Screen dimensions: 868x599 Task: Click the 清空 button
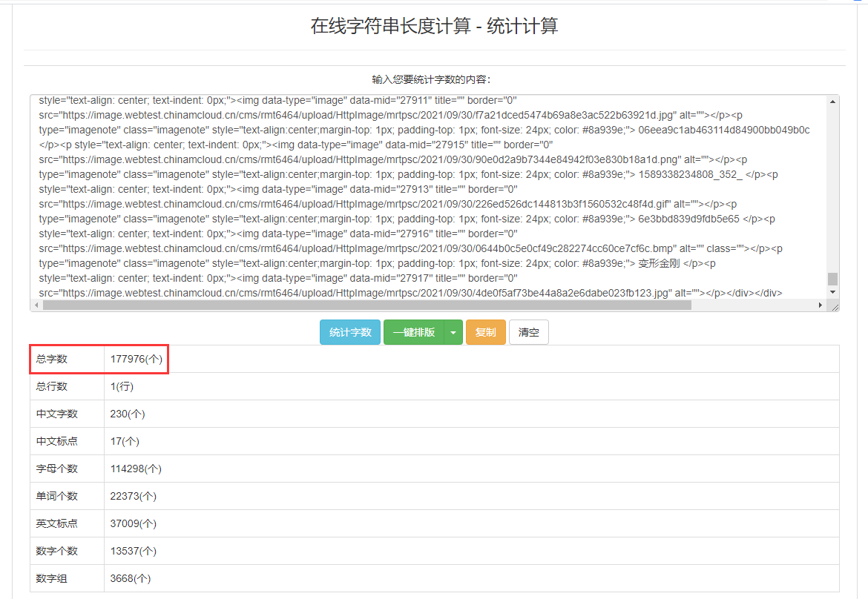(529, 332)
